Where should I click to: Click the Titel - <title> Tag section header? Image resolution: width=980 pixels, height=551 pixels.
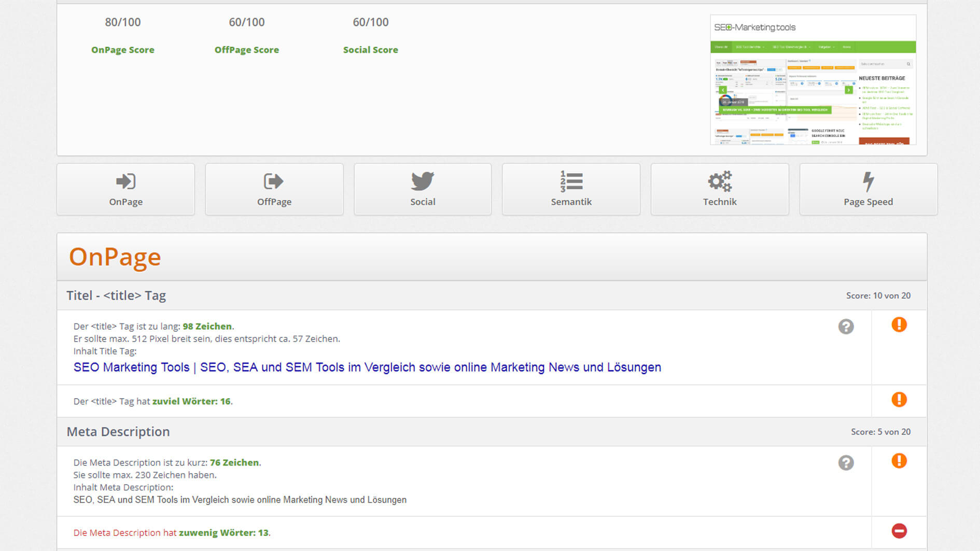point(116,295)
